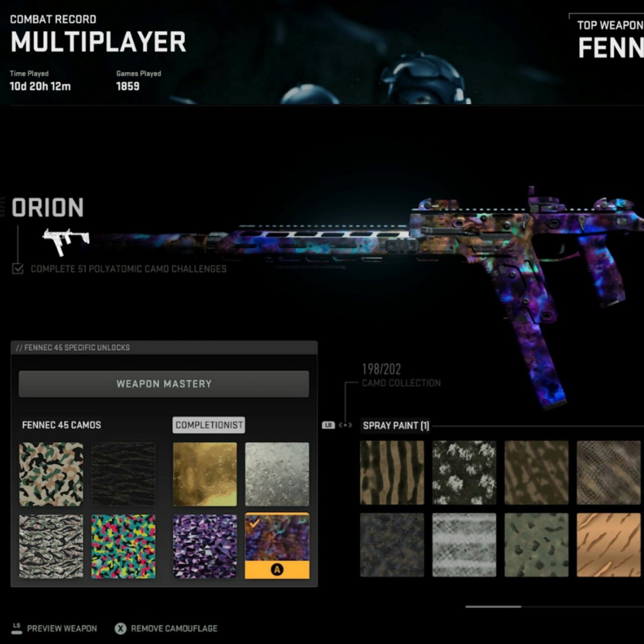Select the brown brushstroke spray paint camo

[x=536, y=473]
